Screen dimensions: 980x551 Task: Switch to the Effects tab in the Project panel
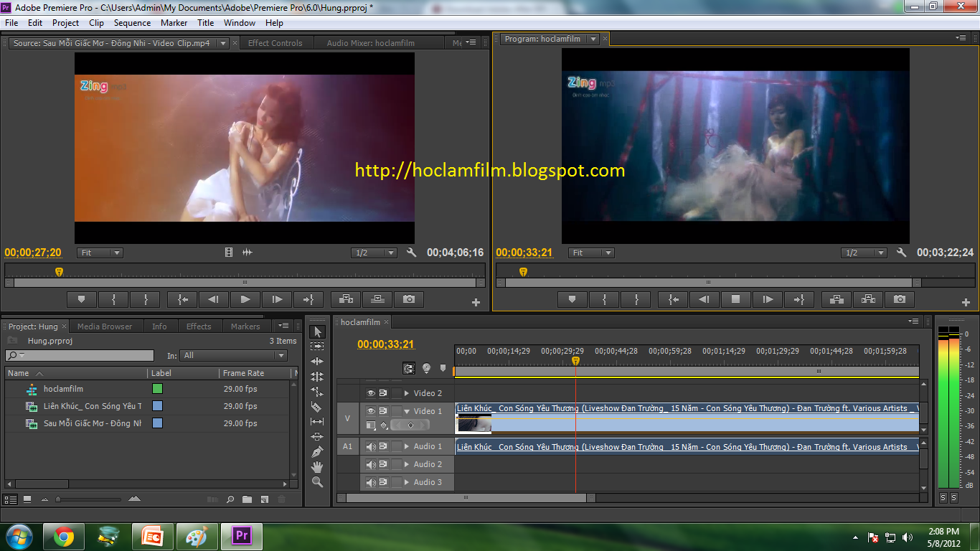(198, 326)
